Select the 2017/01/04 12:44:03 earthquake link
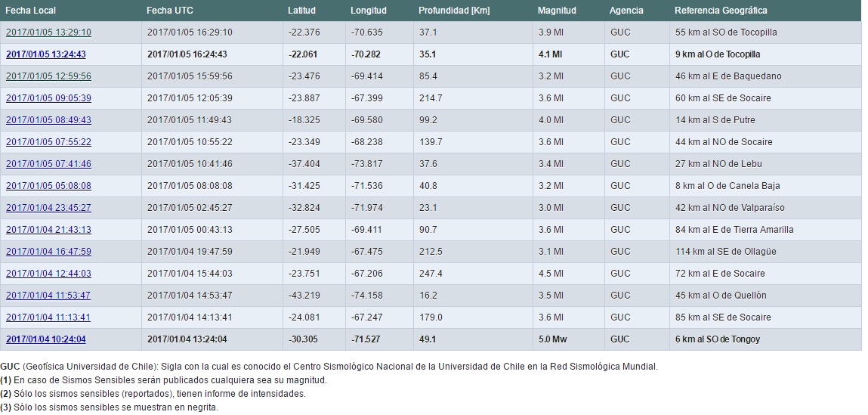Image resolution: width=868 pixels, height=415 pixels. [x=48, y=274]
